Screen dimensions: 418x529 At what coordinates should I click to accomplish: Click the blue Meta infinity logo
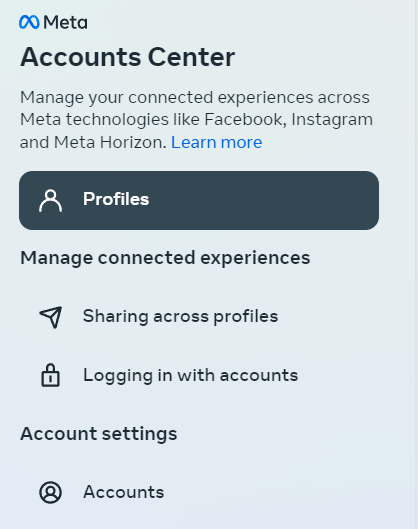29,22
